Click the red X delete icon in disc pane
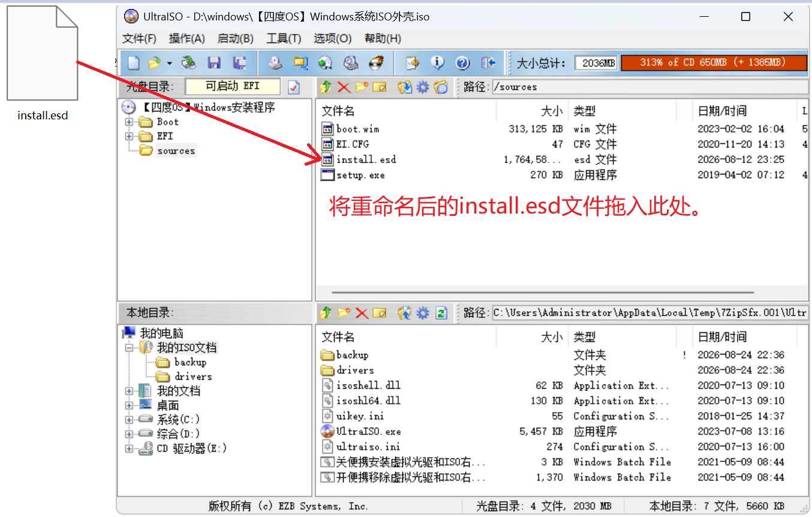This screenshot has width=812, height=517. click(x=344, y=87)
